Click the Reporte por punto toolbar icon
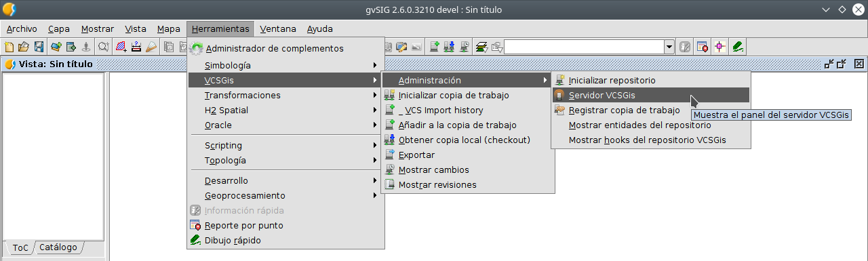This screenshot has width=868, height=261. 703,47
